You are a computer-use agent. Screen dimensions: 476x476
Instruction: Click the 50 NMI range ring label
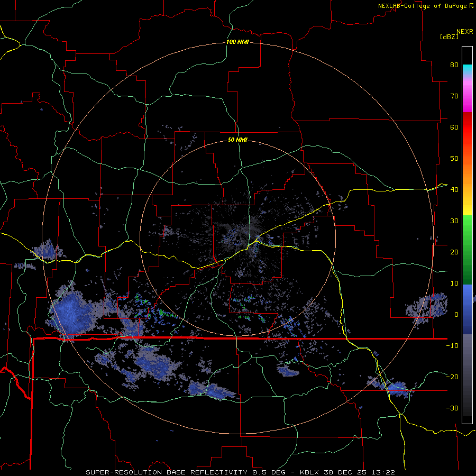pyautogui.click(x=237, y=140)
